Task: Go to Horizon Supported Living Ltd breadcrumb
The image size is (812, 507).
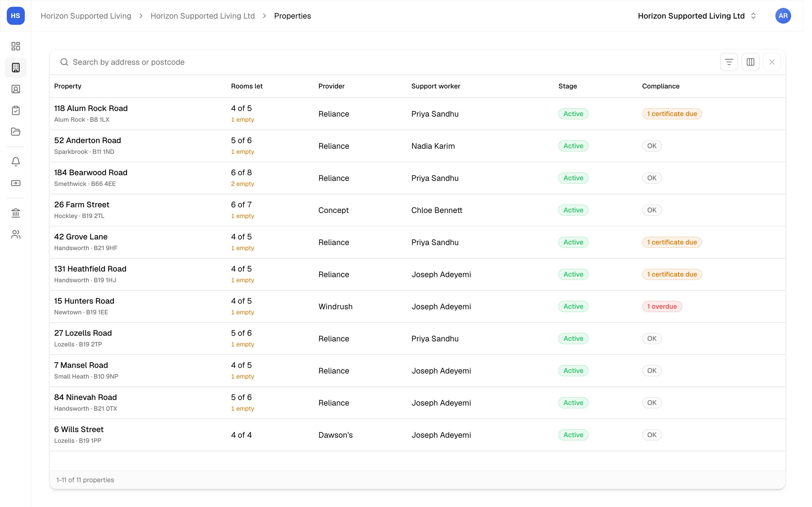Action: click(203, 16)
